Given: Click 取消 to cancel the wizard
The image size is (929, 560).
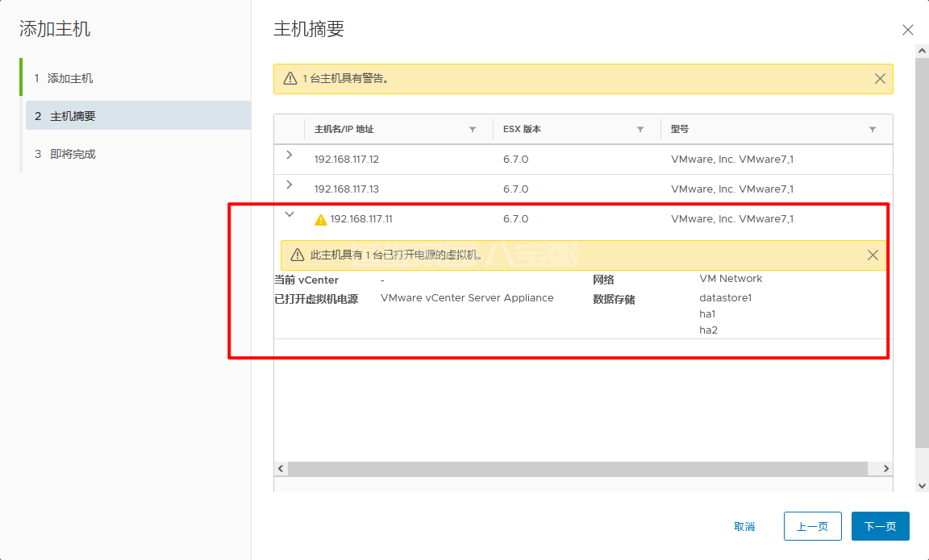Looking at the screenshot, I should click(x=744, y=526).
